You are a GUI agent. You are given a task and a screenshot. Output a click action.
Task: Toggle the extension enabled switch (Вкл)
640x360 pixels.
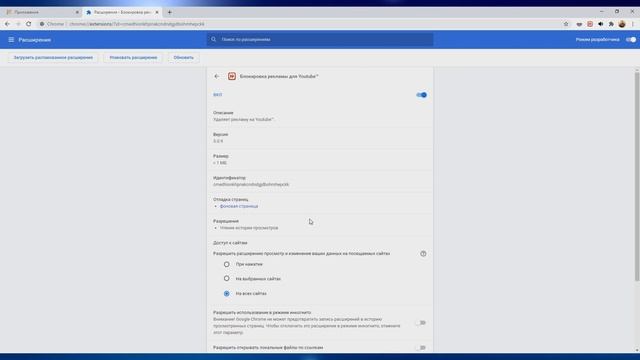[421, 95]
